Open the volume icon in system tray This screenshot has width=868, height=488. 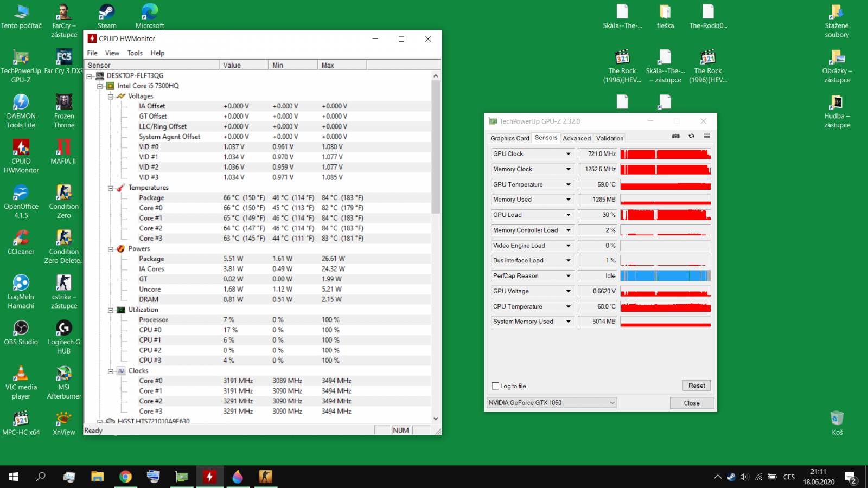pos(744,477)
